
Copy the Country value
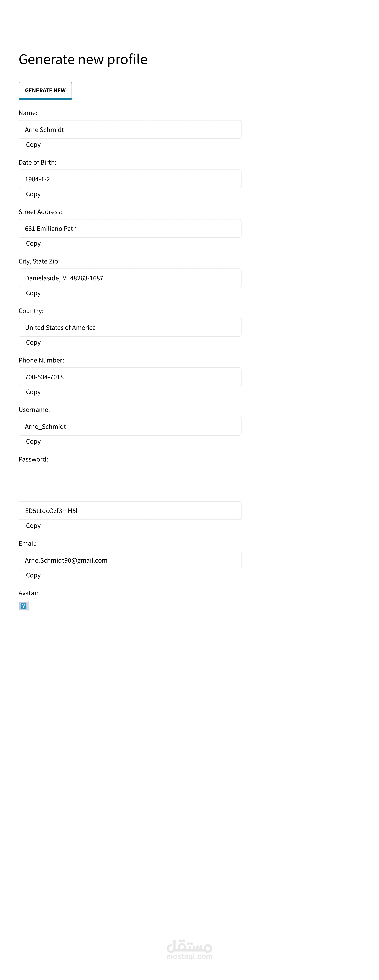coord(33,342)
